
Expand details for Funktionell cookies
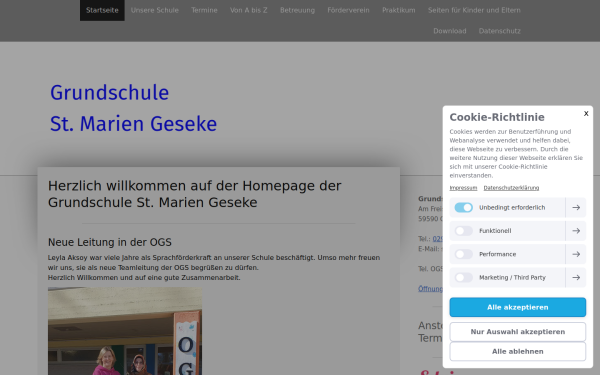(x=576, y=231)
